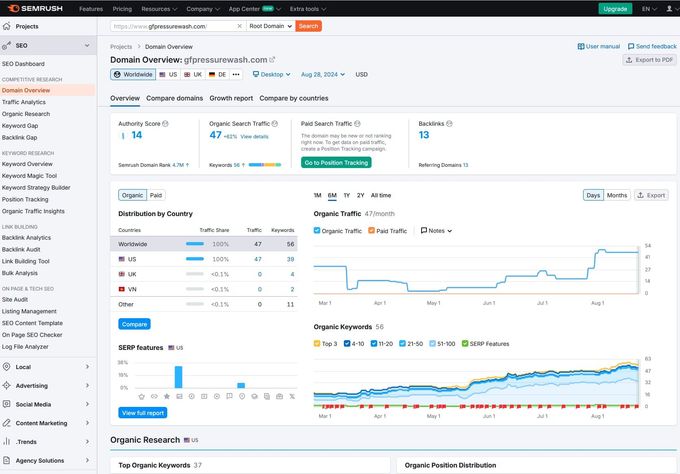Click the SERP features star icon
Viewport: 680px width, 474px height.
point(167,396)
